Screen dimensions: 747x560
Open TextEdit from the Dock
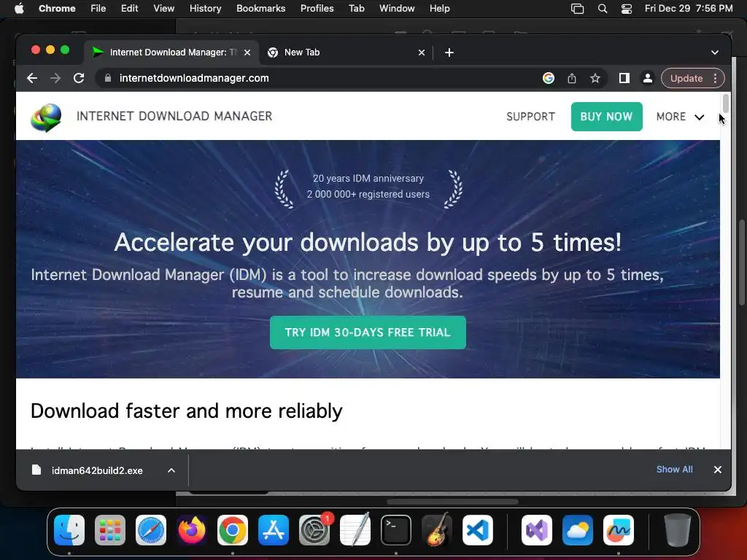pos(355,530)
